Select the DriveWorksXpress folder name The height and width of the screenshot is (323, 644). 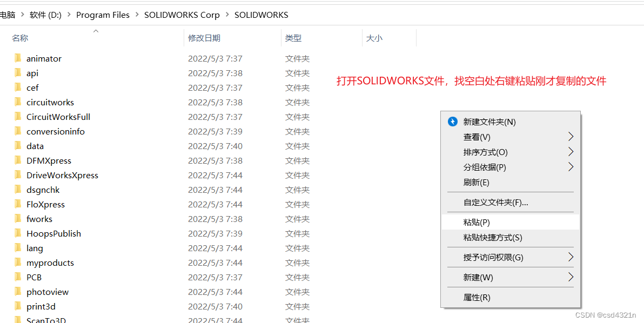63,175
